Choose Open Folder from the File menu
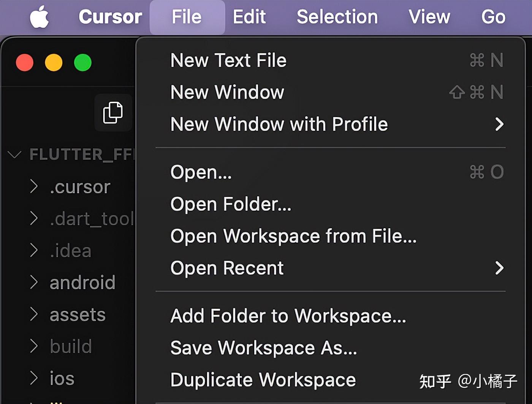The height and width of the screenshot is (404, 532). tap(230, 204)
